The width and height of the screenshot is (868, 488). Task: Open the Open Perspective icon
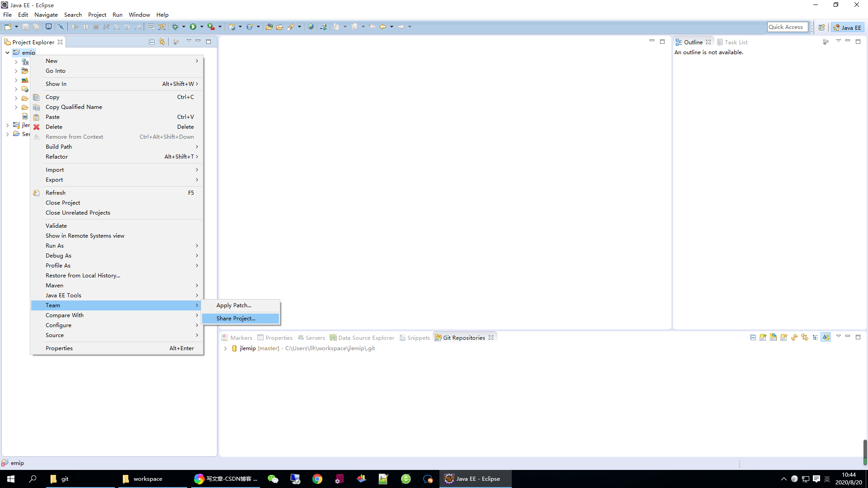pos(821,27)
